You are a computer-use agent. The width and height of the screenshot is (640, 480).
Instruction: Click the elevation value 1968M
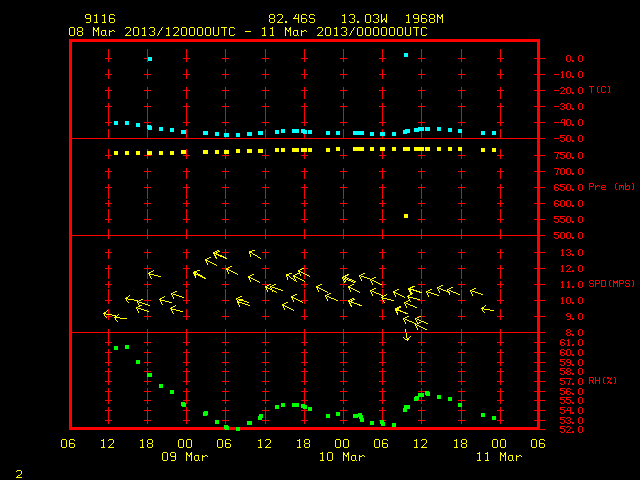point(424,19)
